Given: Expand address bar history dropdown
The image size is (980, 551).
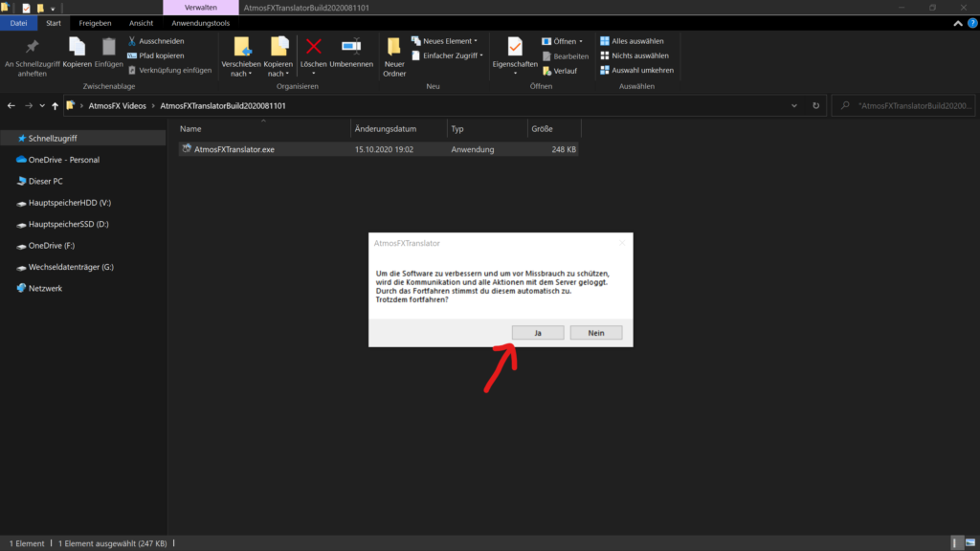Looking at the screenshot, I should click(x=794, y=105).
